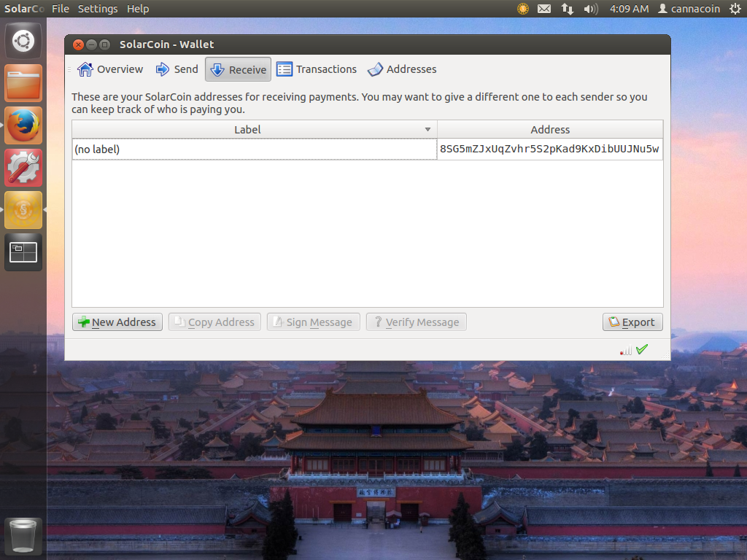Viewport: 747px width, 560px height.
Task: Open the Settings menu
Action: pyautogui.click(x=98, y=9)
